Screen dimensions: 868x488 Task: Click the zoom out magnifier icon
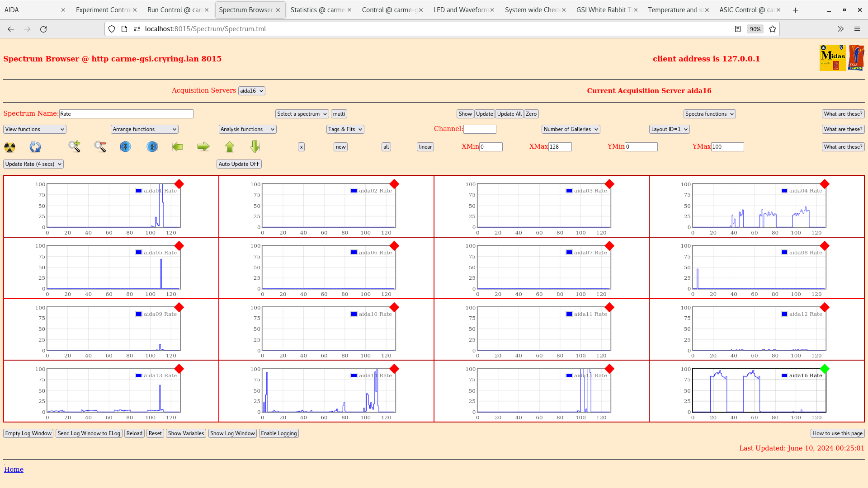[99, 146]
